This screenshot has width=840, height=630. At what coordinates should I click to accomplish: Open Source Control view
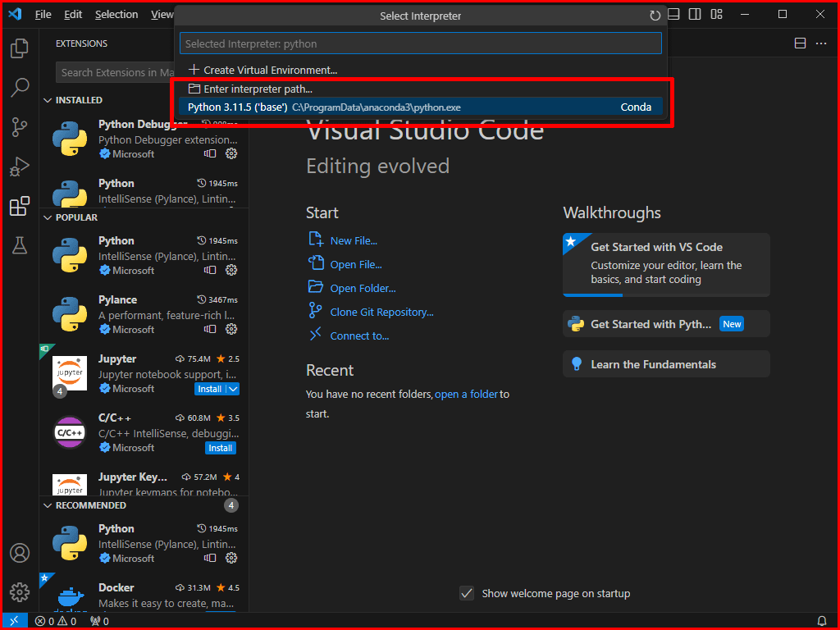[20, 127]
